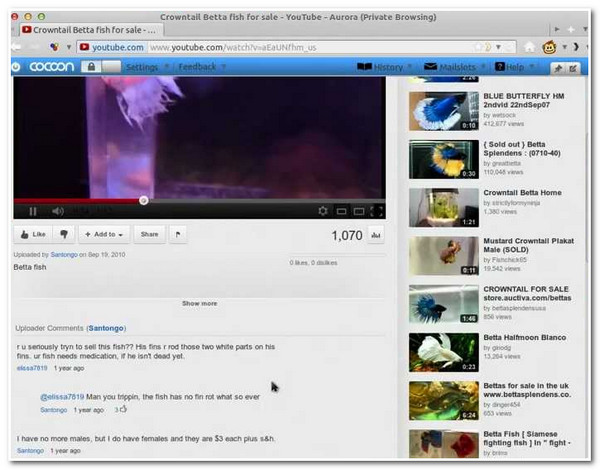The image size is (600, 470).
Task: Open Betta Halfmoon Blanco video title
Action: (x=525, y=338)
